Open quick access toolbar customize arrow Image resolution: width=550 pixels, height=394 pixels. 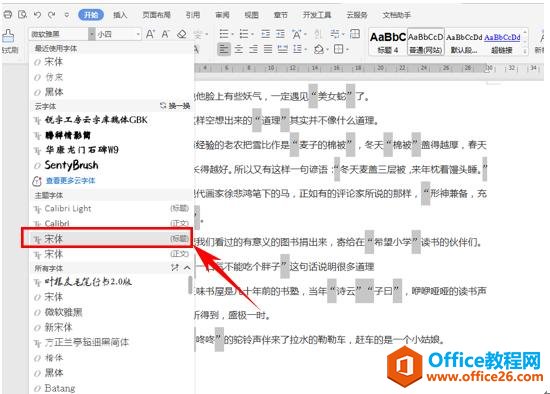click(67, 15)
